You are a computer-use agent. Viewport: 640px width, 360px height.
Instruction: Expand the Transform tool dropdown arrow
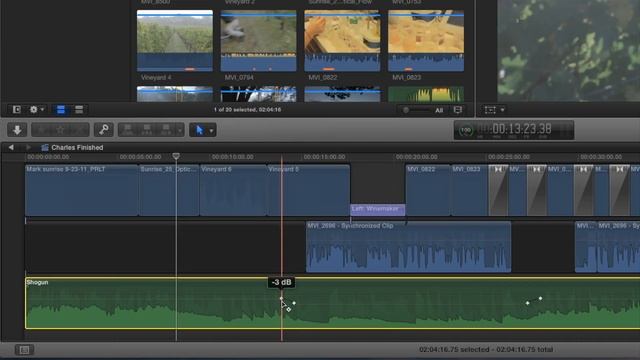(502, 109)
